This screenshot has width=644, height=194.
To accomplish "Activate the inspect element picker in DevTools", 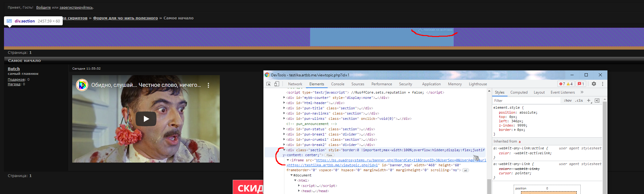I will click(x=268, y=84).
